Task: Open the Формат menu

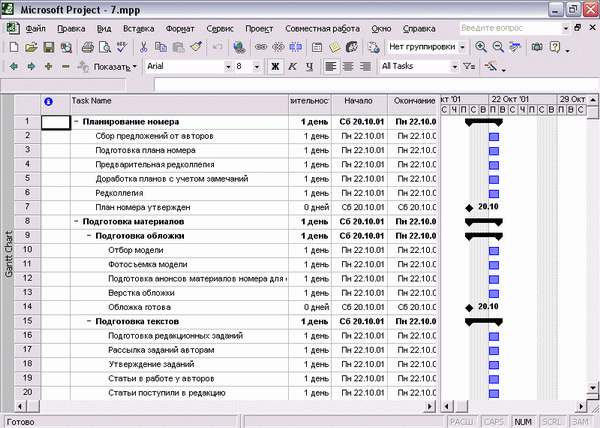Action: click(x=180, y=29)
